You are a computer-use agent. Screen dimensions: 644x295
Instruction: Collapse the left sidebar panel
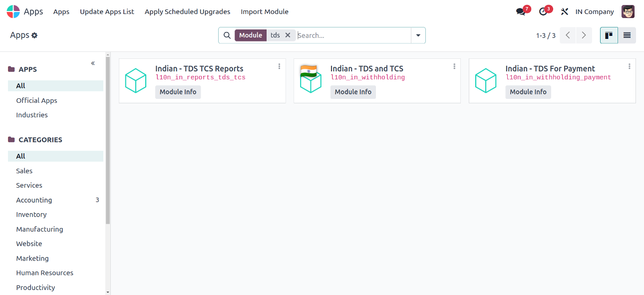click(x=93, y=63)
